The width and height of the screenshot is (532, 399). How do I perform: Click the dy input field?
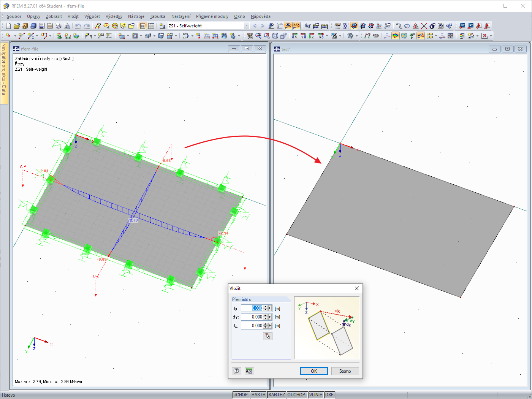[x=252, y=317]
